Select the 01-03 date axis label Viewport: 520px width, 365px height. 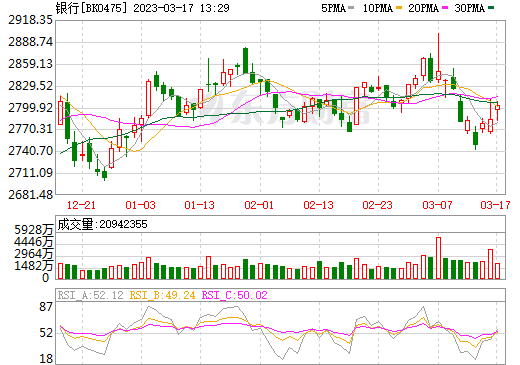click(140, 205)
